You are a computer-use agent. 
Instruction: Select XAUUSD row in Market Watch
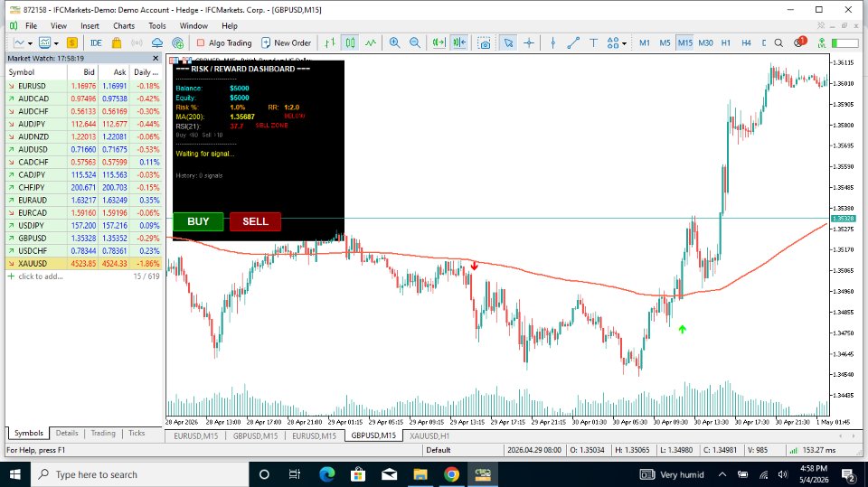coord(84,264)
